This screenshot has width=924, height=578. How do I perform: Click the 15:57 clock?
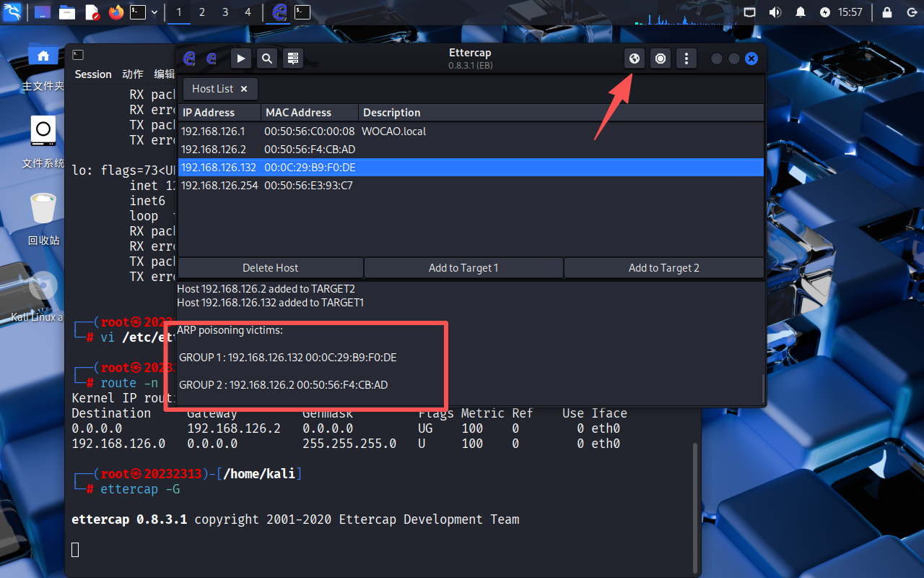(850, 12)
